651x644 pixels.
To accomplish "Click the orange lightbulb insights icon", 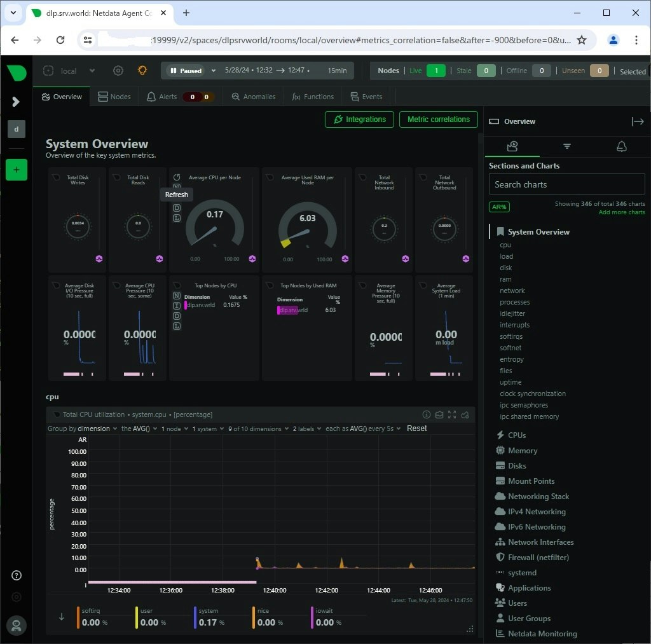I will coord(142,70).
